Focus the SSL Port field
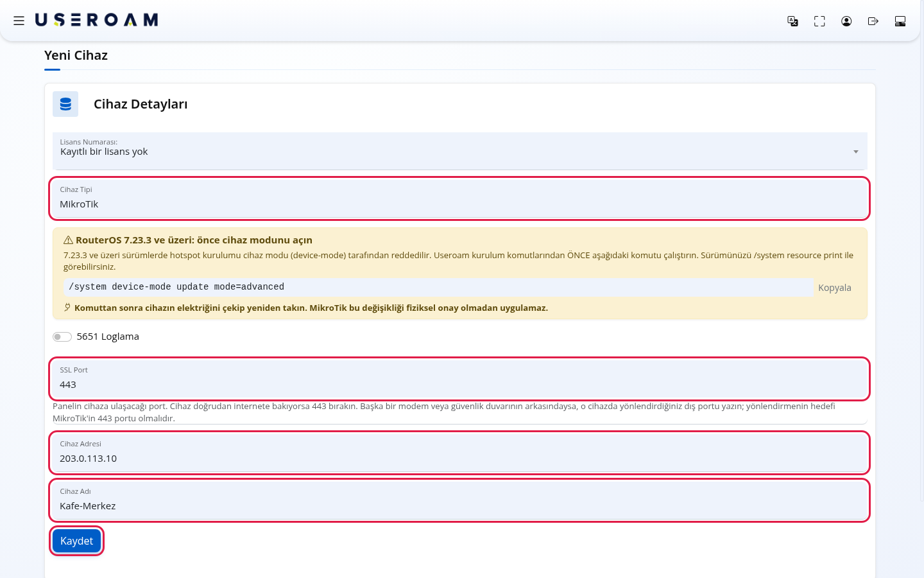 click(x=459, y=379)
